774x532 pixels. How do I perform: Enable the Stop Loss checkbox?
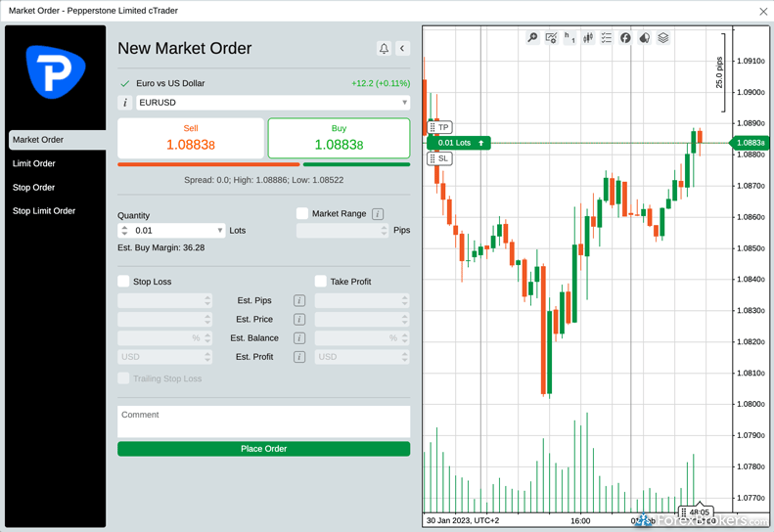click(124, 282)
